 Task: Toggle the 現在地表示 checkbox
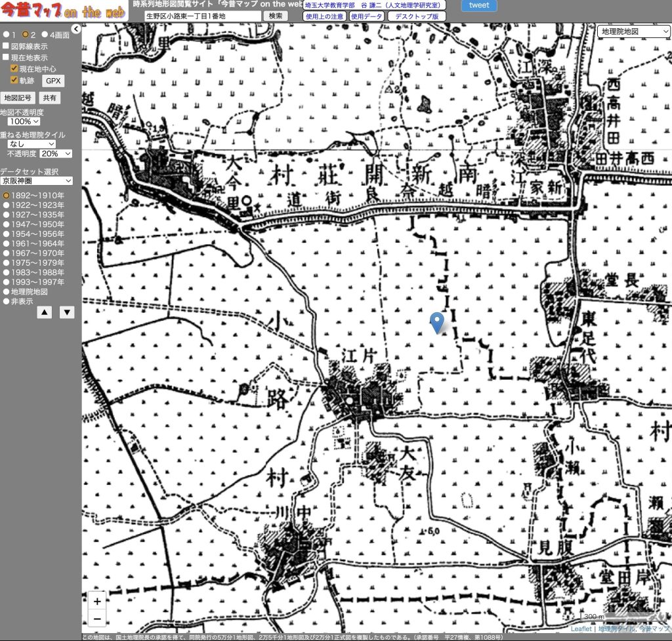6,58
